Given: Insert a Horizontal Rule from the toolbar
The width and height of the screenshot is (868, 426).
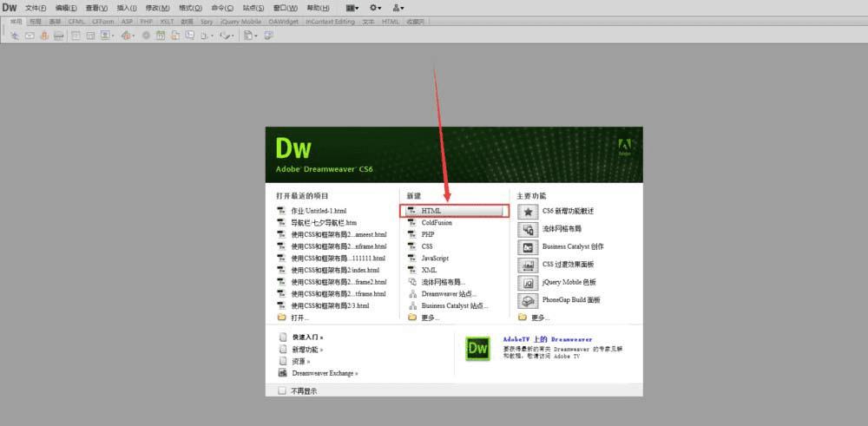Looking at the screenshot, I should tap(59, 36).
